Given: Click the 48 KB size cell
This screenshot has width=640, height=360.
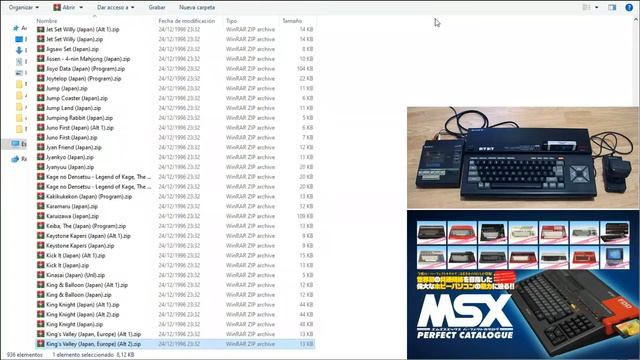Looking at the screenshot, I should coord(306,324).
